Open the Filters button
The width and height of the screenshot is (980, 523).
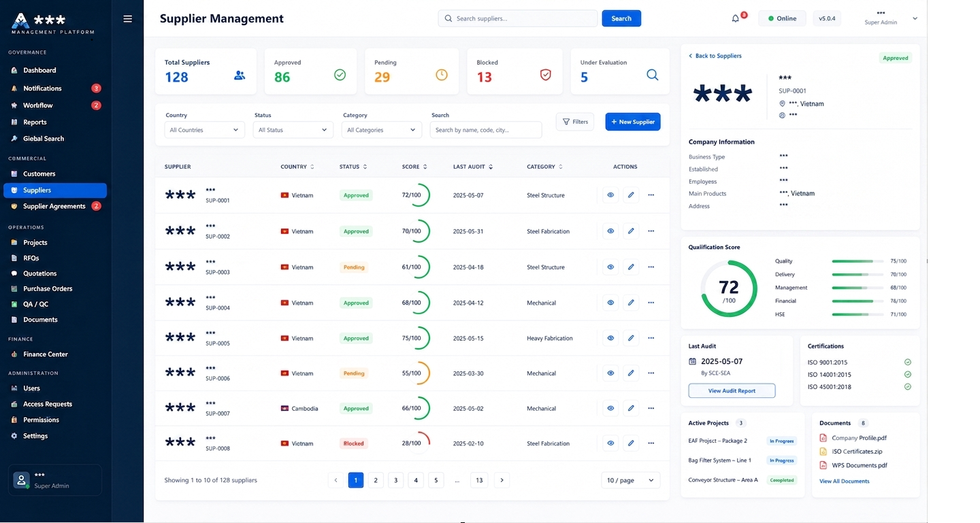(x=575, y=122)
